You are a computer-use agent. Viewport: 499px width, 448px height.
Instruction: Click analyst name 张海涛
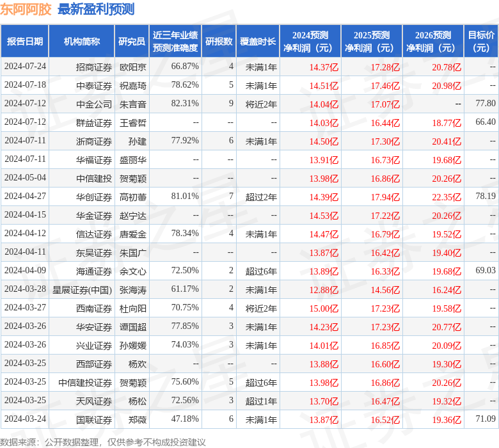[x=132, y=290]
